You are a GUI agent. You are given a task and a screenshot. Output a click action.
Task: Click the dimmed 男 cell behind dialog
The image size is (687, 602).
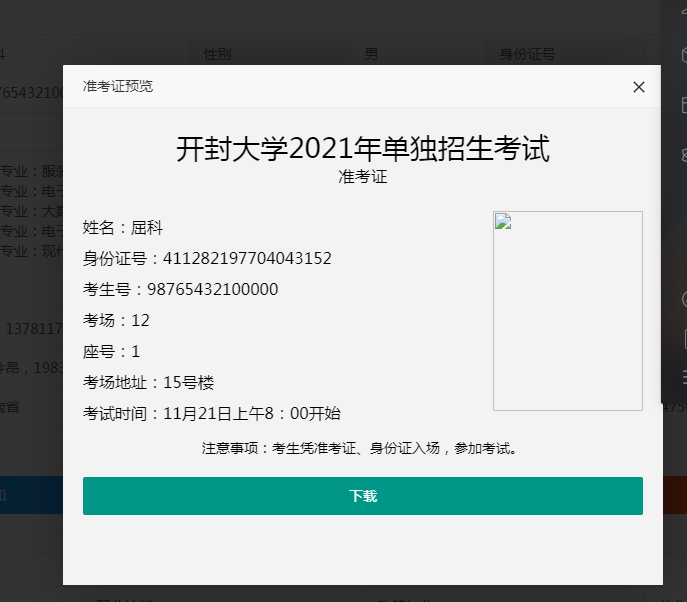[371, 53]
